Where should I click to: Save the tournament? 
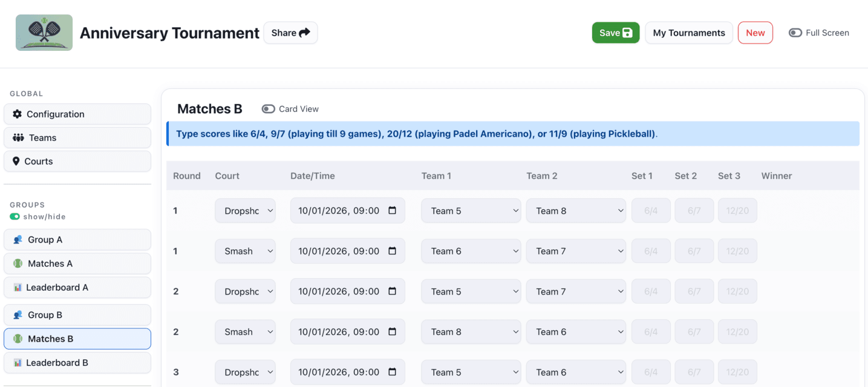tap(615, 33)
